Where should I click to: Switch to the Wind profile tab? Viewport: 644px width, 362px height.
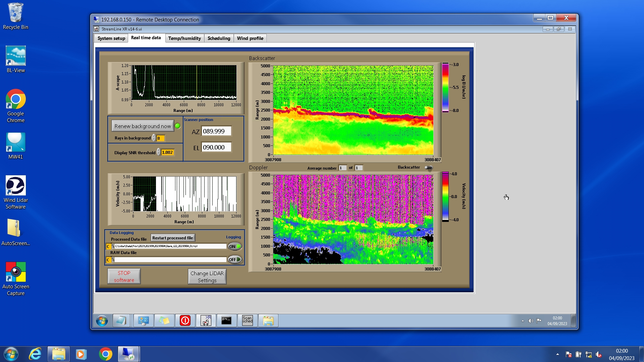[250, 38]
